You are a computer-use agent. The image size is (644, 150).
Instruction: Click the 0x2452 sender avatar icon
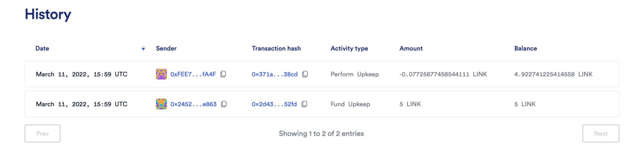click(161, 104)
